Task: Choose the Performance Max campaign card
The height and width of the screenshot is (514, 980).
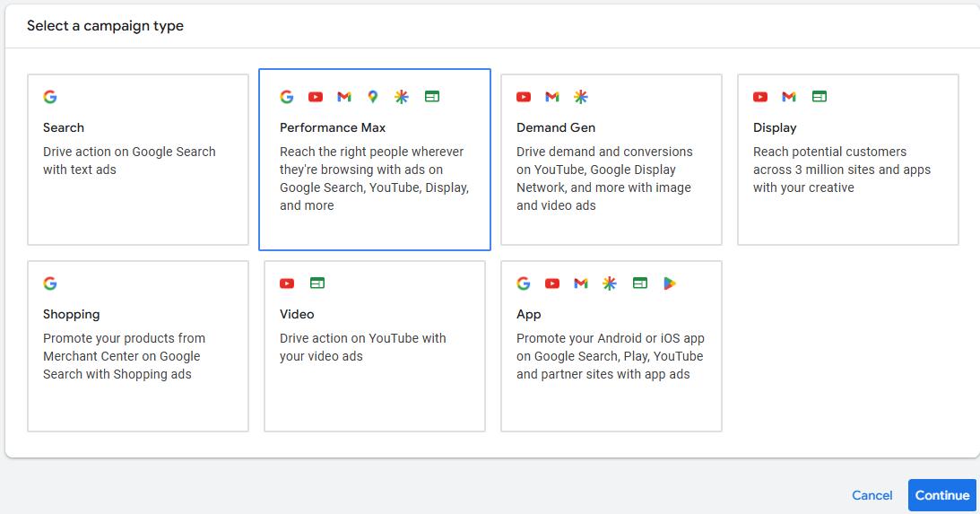Action: click(375, 160)
